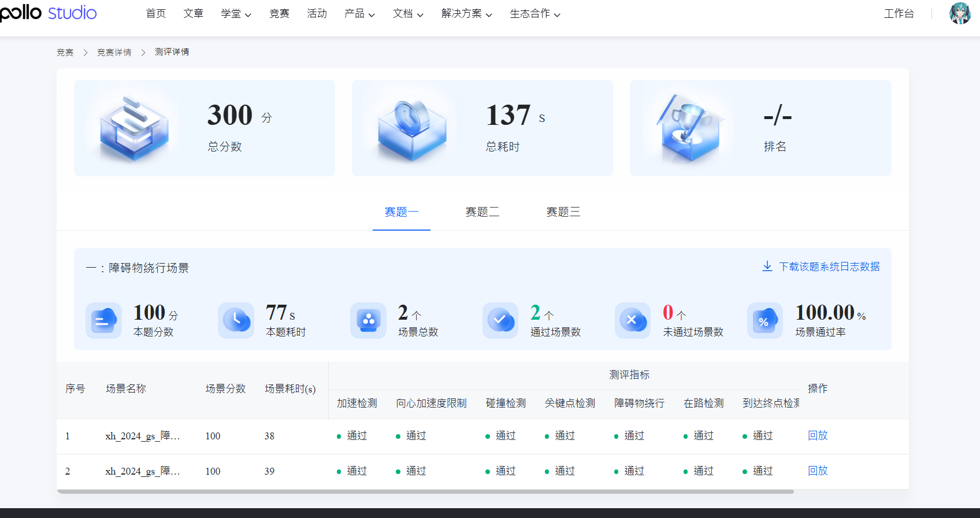This screenshot has width=980, height=518.
Task: Open the 竞赛 navigation item
Action: [x=279, y=14]
